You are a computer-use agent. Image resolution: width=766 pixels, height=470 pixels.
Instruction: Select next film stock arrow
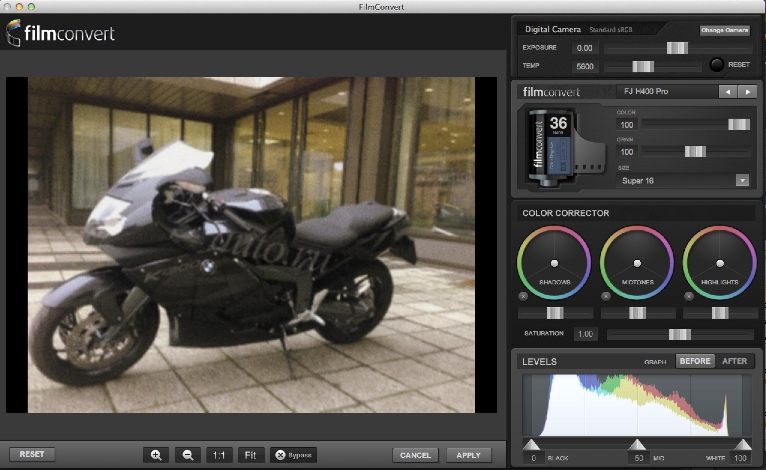pyautogui.click(x=747, y=91)
